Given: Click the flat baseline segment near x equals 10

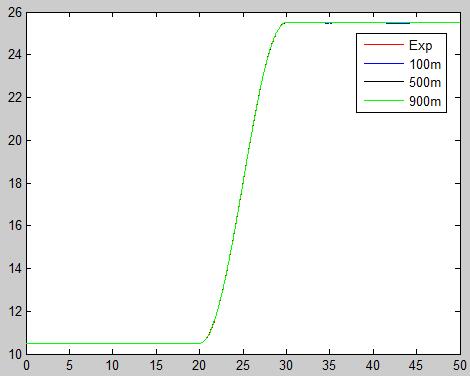Looking at the screenshot, I should point(113,343).
